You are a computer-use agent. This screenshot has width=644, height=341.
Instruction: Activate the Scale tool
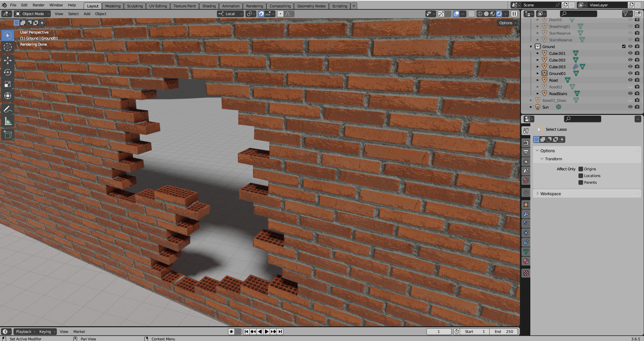click(7, 84)
